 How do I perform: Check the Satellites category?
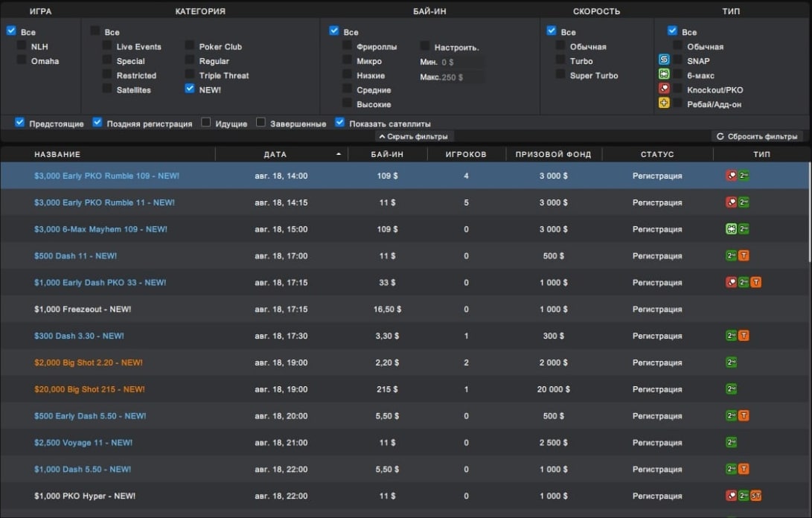pyautogui.click(x=107, y=89)
